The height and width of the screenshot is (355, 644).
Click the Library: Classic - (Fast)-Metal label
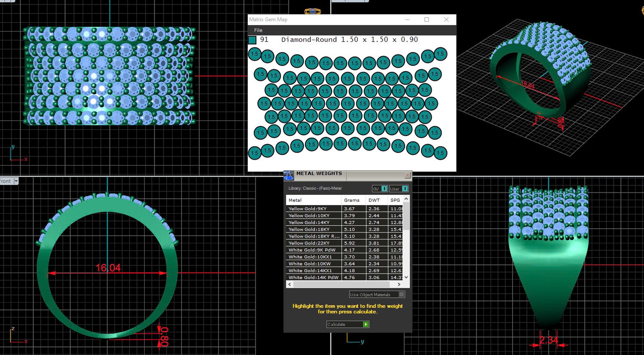coord(315,188)
